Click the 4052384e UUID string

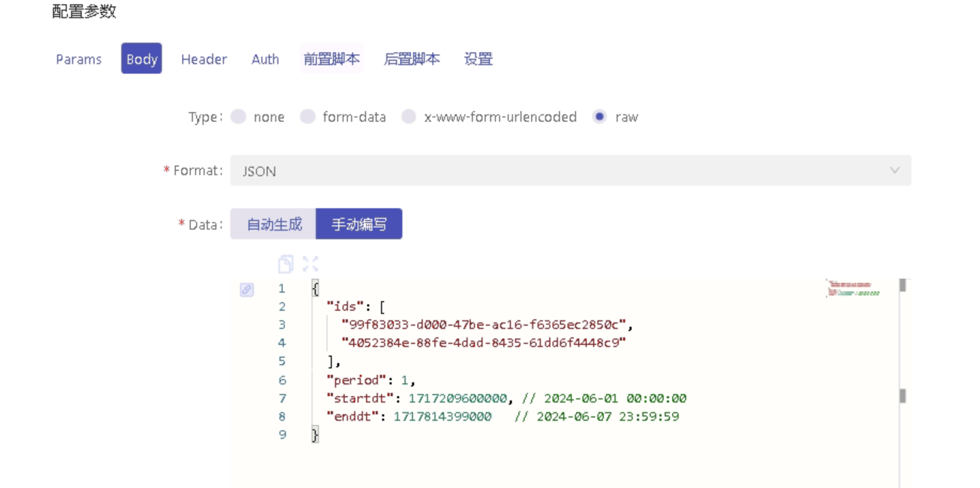tap(484, 343)
